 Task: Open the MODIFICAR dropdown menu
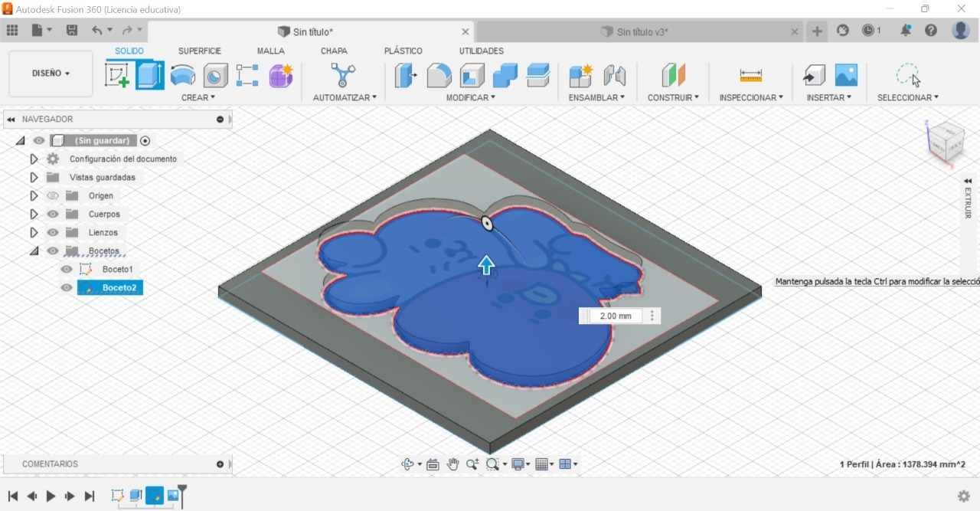[471, 97]
